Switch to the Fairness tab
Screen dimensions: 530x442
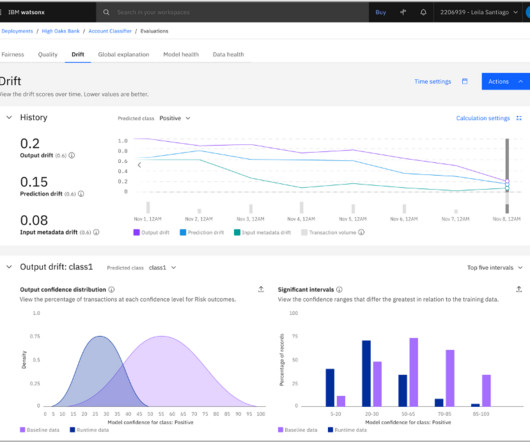tap(13, 54)
